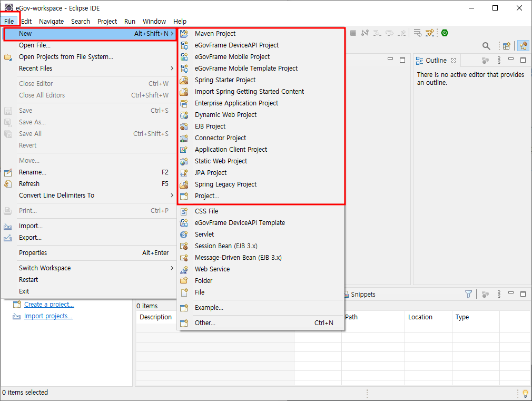Open the bottom panel view menu (three dots)
Screen dimensions: 532x401
(499, 294)
